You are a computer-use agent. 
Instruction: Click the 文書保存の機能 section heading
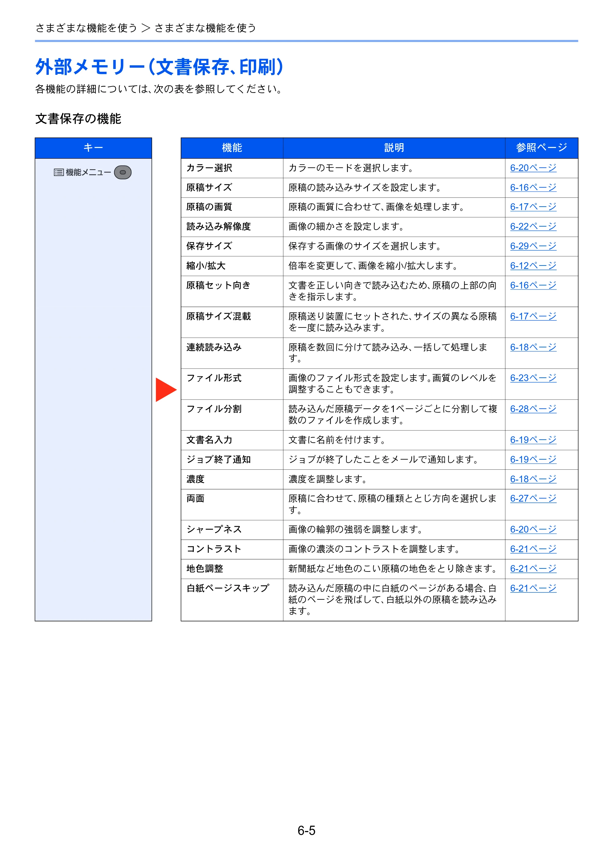point(78,119)
